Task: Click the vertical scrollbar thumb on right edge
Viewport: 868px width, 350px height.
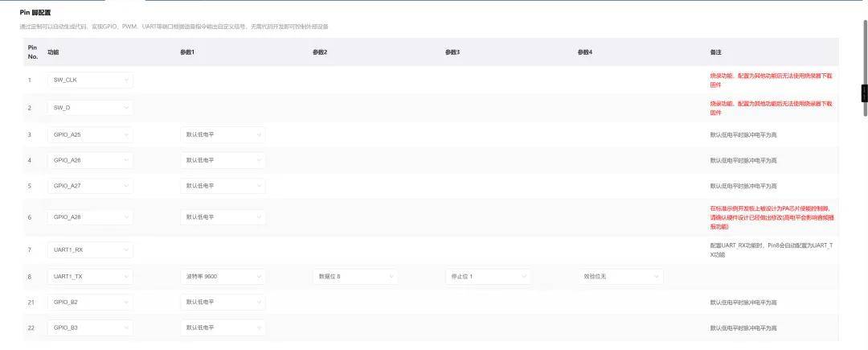Action: (x=866, y=68)
